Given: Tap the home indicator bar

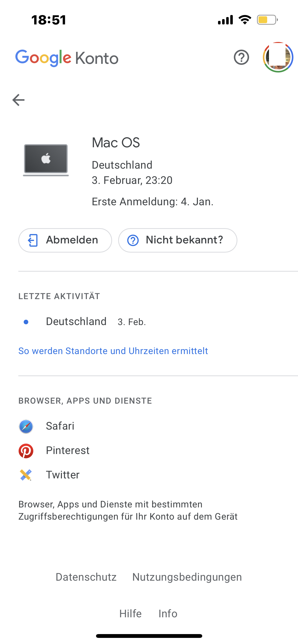Looking at the screenshot, I should click(149, 636).
